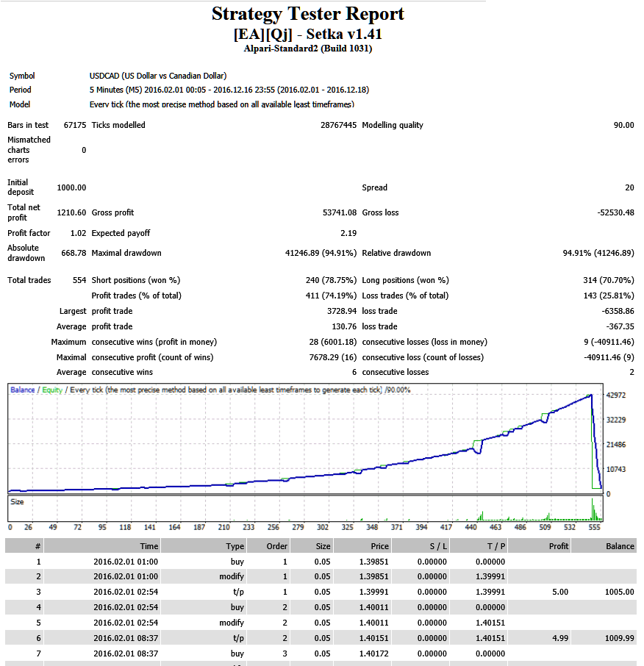Click the Balance column header
644x666 pixels.
tap(604, 546)
